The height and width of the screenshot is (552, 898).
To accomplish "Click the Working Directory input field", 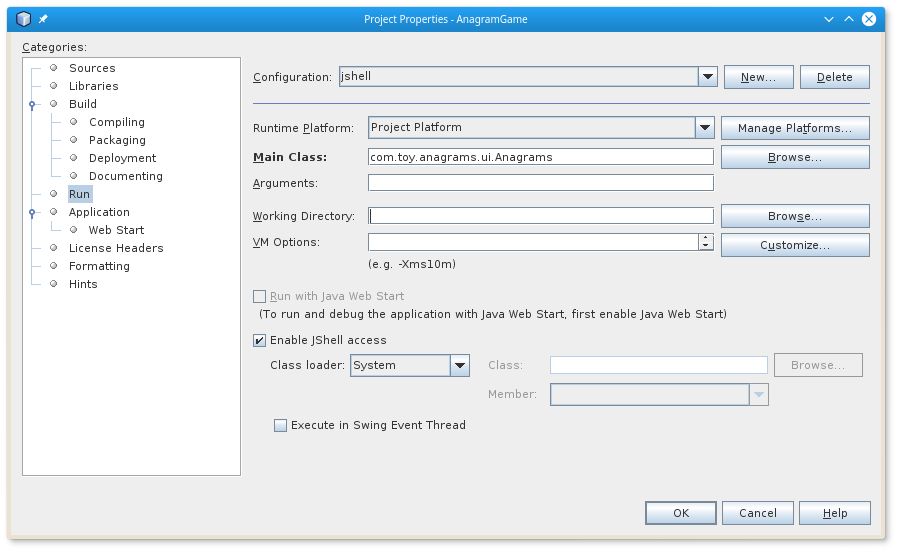I will tap(541, 216).
